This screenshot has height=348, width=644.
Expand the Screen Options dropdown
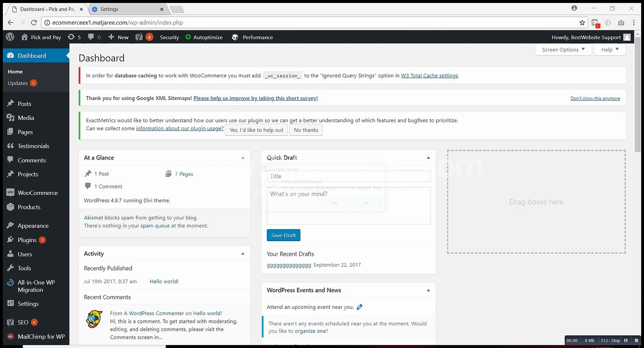tap(563, 50)
